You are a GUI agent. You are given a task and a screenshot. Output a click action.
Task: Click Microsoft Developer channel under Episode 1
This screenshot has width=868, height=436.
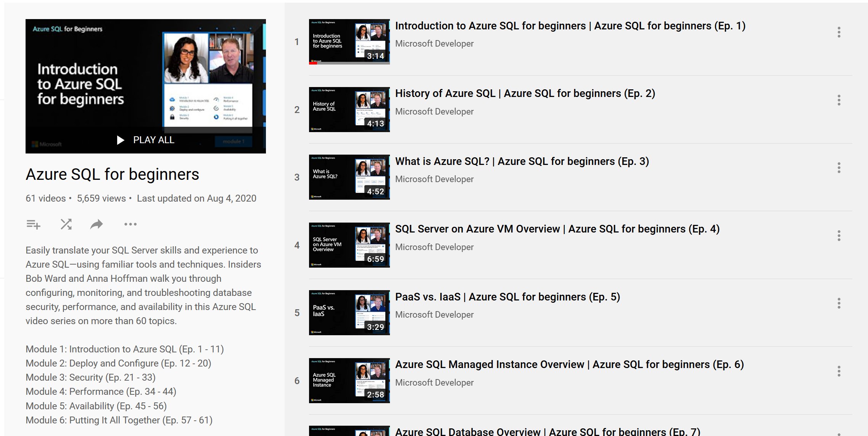click(x=434, y=44)
